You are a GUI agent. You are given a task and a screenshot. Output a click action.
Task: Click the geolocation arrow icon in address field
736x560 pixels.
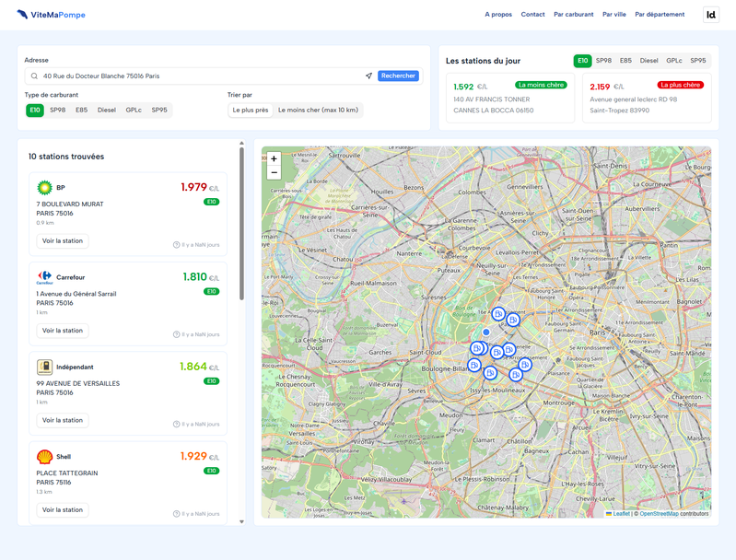coord(368,76)
